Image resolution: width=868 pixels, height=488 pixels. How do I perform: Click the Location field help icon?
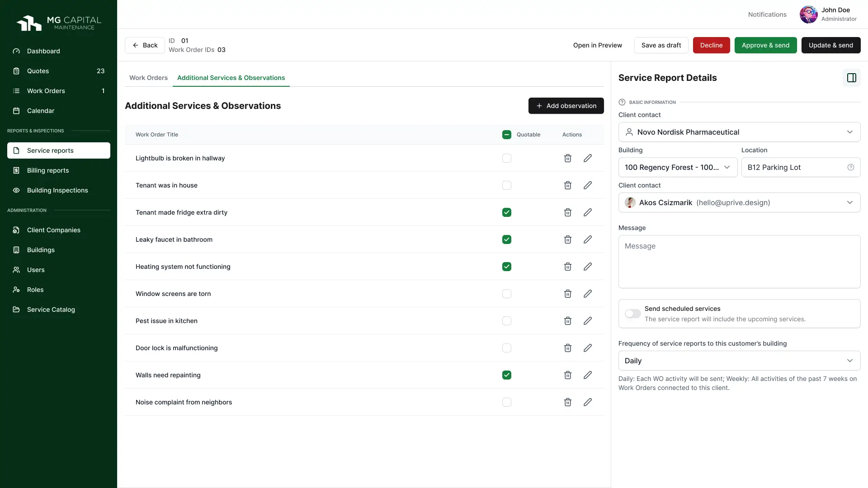pos(850,167)
